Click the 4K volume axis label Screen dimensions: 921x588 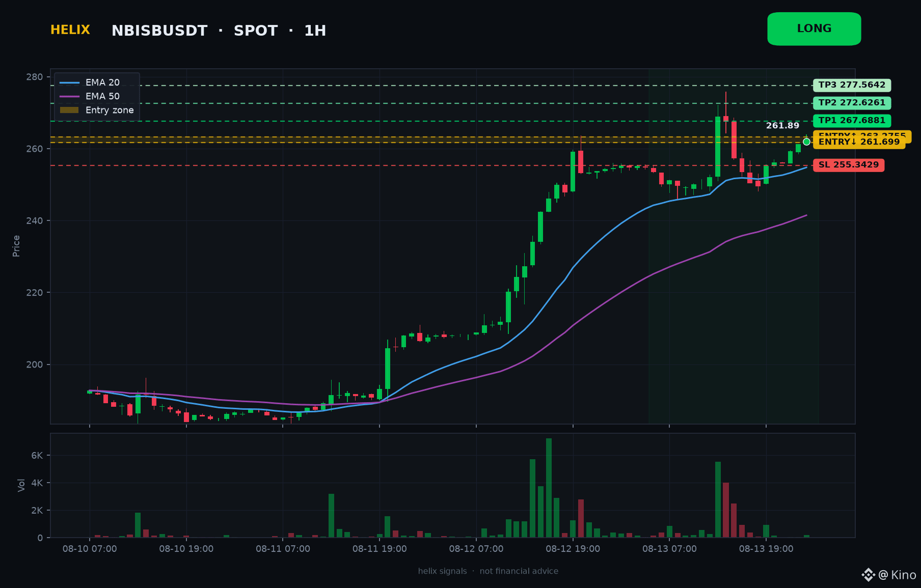[37, 483]
